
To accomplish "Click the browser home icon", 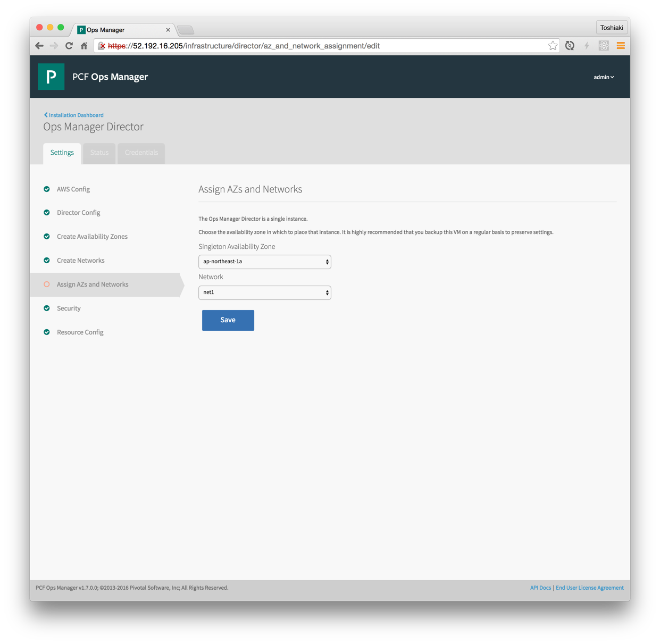I will (84, 46).
